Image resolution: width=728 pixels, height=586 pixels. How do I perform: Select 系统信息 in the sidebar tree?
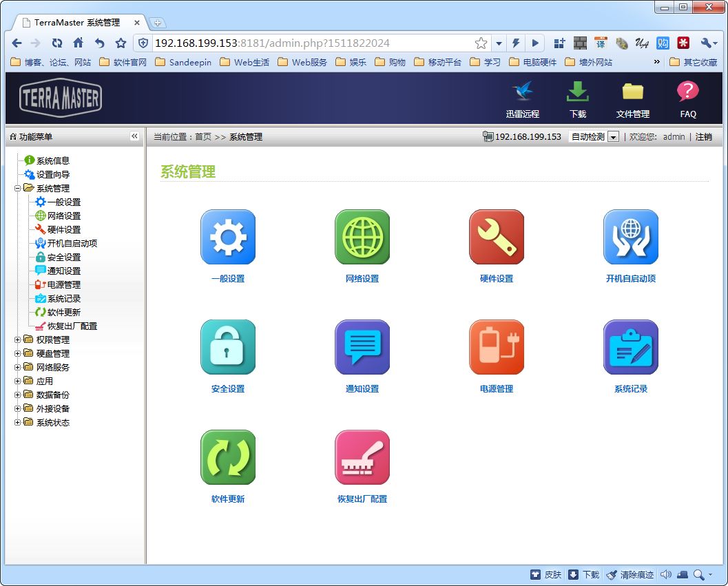coord(52,160)
